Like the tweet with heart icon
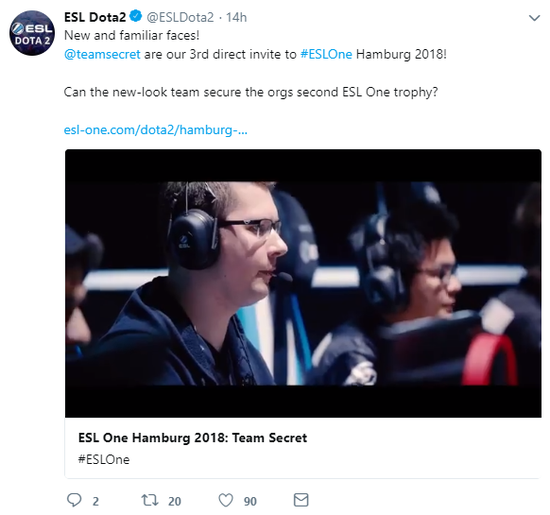550x515 pixels. click(x=226, y=500)
